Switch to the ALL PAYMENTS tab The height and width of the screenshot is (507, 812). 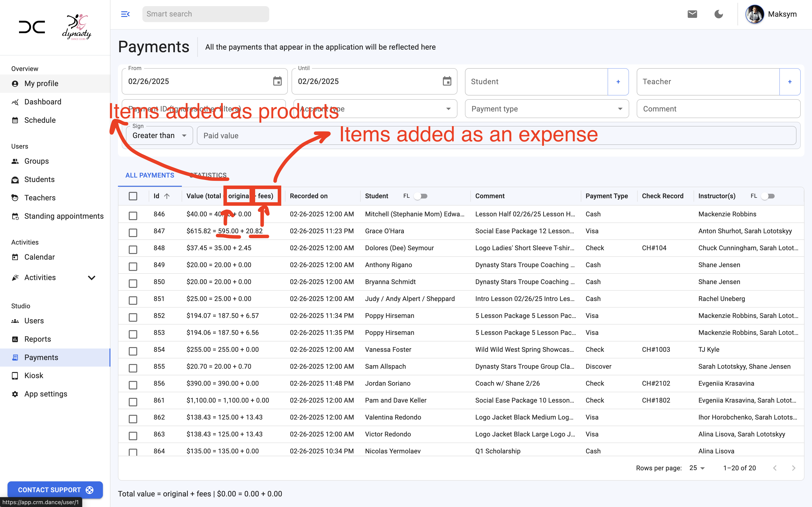(150, 175)
